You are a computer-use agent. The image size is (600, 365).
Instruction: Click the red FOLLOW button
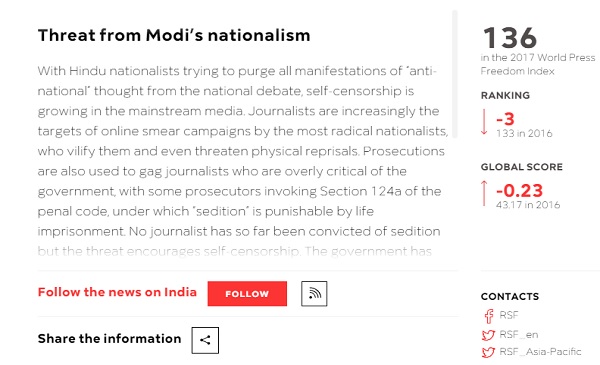(247, 293)
